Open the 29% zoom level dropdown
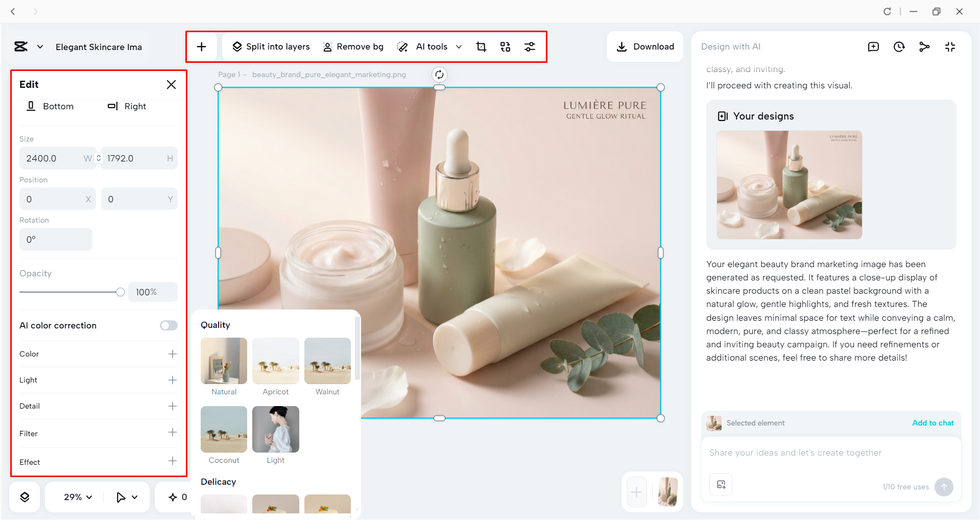 pyautogui.click(x=78, y=497)
